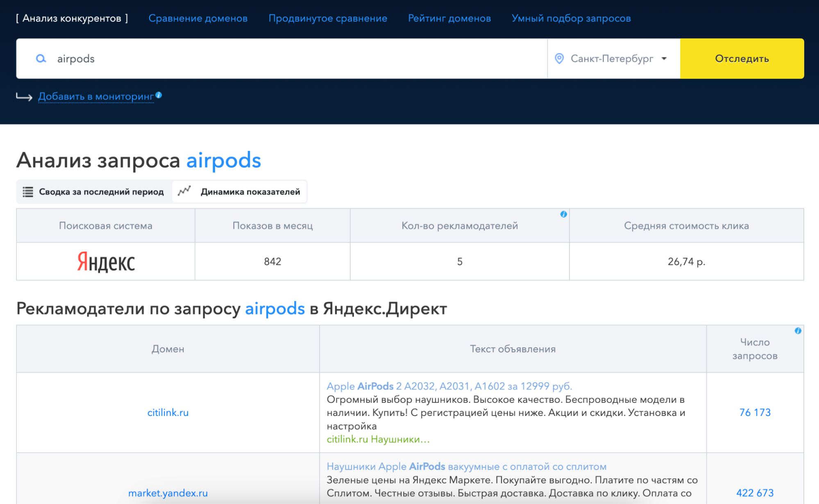The width and height of the screenshot is (819, 504).
Task: Click airpods link in Рекламодатели heading
Action: pos(275,309)
